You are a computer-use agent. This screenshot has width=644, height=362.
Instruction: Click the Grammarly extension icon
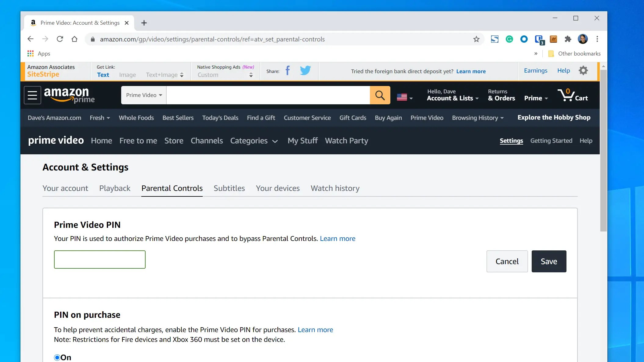coord(509,39)
